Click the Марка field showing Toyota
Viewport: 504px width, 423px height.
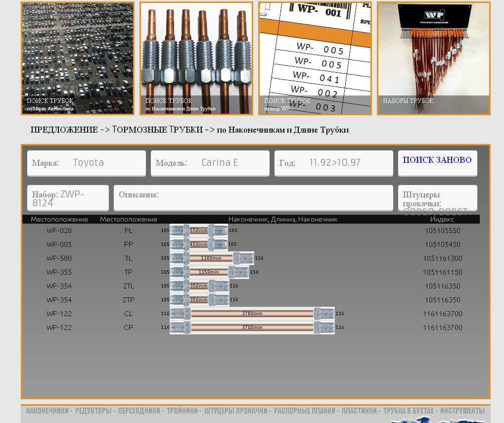[x=87, y=163]
